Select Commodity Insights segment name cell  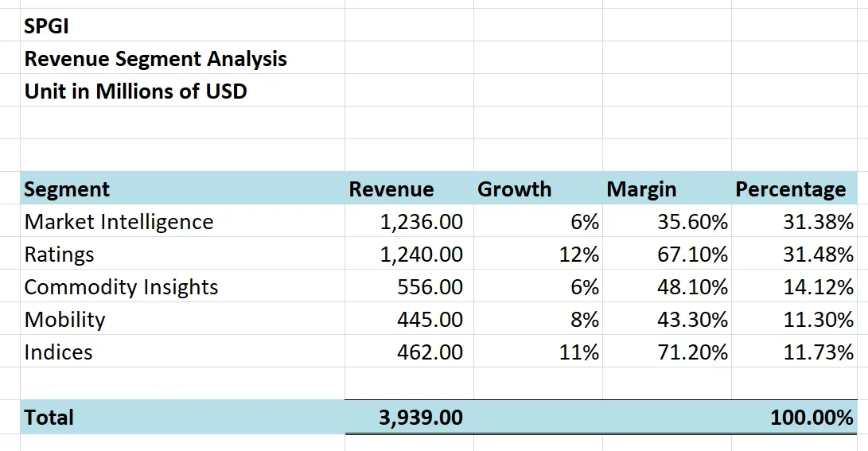(x=121, y=287)
